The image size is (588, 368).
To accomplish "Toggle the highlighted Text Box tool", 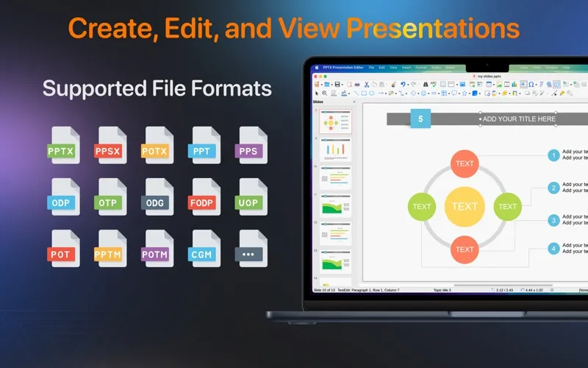I will click(523, 85).
